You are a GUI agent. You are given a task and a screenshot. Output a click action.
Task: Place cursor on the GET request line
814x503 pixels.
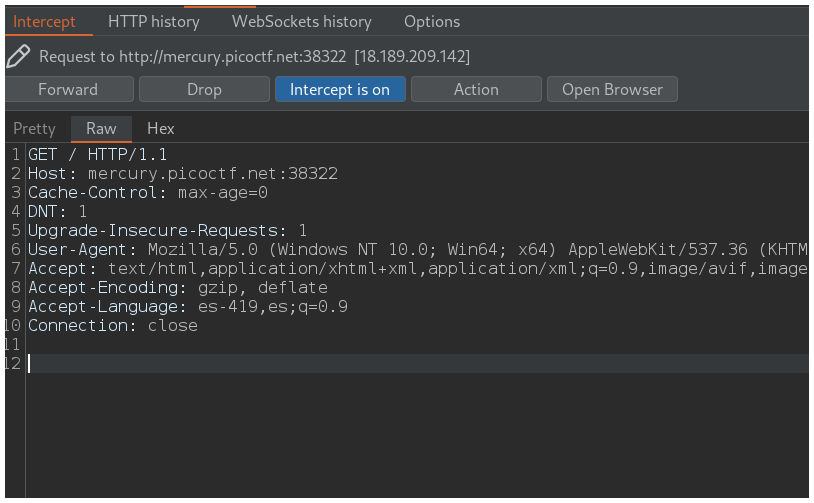98,155
